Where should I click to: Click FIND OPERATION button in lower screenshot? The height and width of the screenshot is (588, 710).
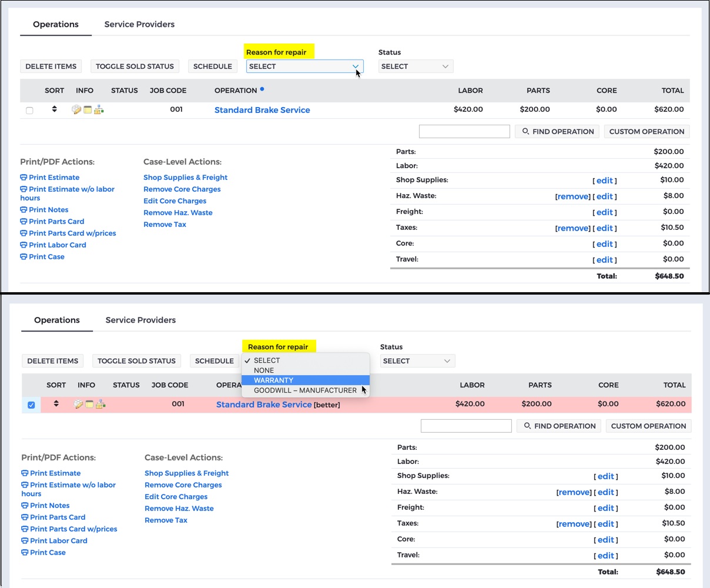pos(560,426)
